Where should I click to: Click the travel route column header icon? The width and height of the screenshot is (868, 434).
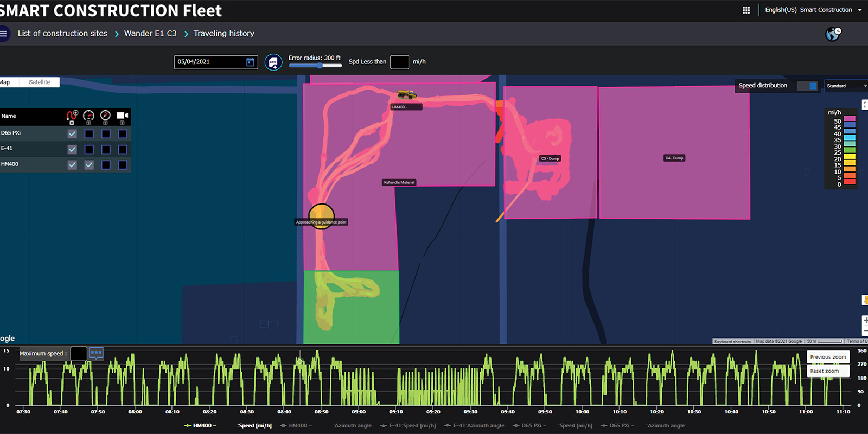point(72,116)
